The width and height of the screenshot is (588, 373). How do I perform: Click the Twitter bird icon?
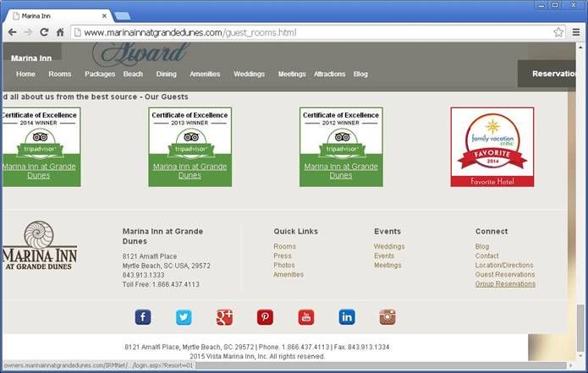pos(184,317)
